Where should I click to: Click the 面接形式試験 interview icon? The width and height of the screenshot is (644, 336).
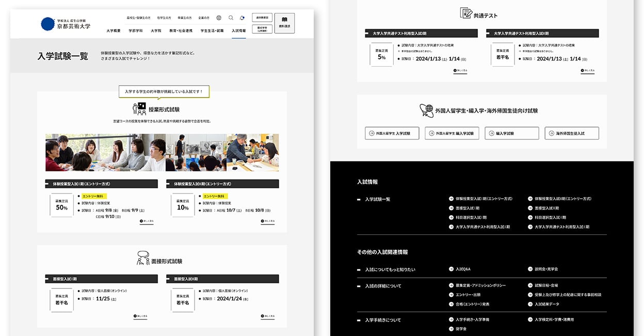143,258
